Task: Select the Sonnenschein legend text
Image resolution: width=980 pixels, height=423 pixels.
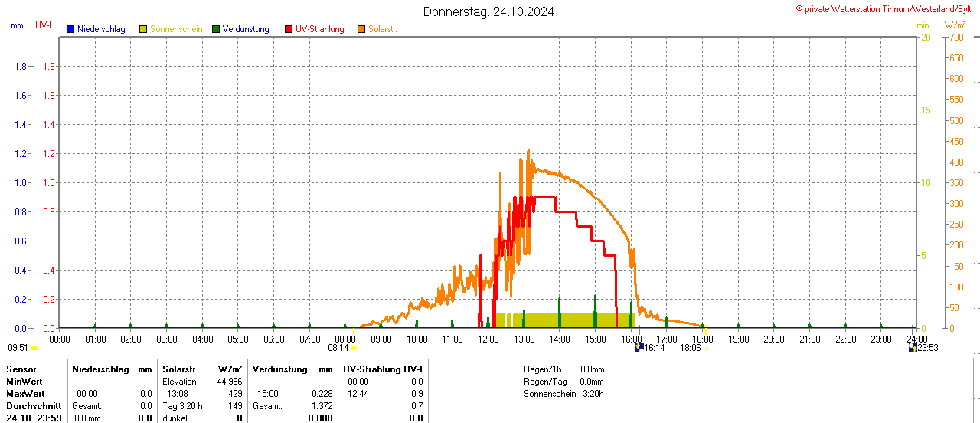Action: click(176, 29)
